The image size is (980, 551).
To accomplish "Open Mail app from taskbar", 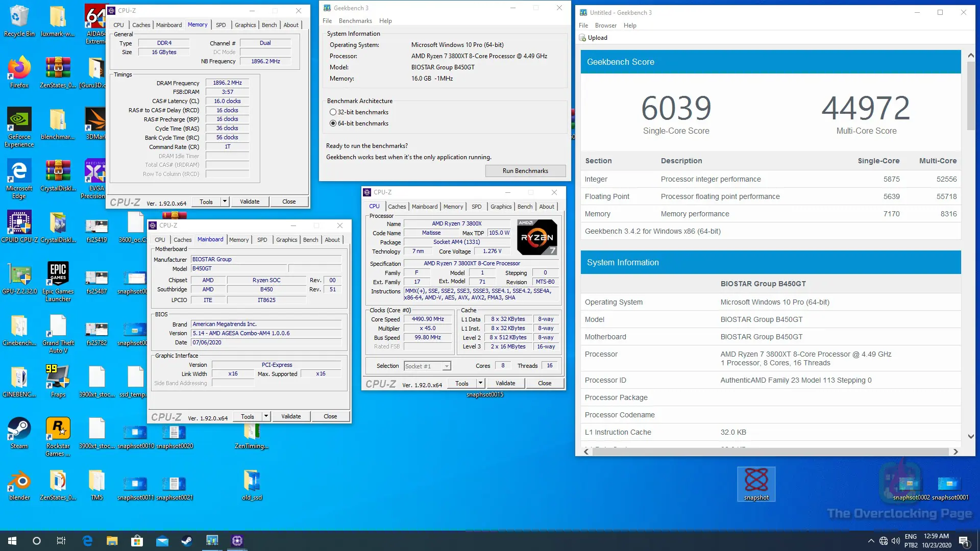I will click(x=162, y=541).
